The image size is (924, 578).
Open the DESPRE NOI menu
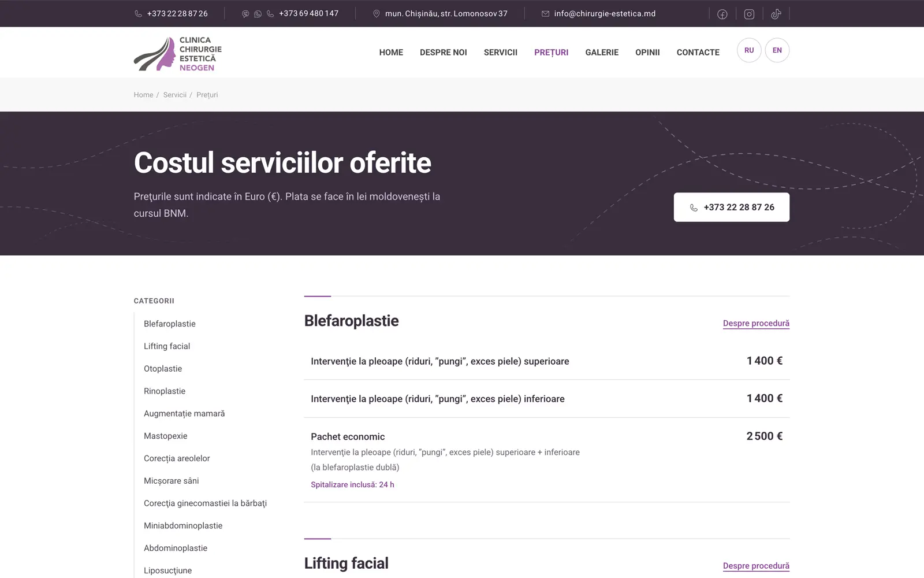(x=444, y=53)
